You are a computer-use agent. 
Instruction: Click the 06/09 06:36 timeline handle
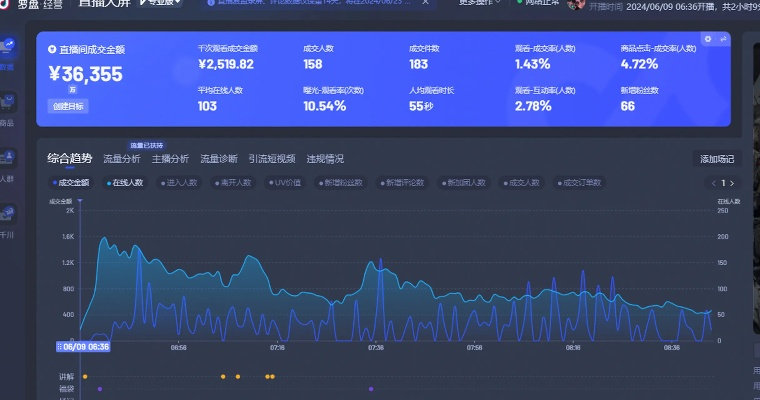(86, 347)
